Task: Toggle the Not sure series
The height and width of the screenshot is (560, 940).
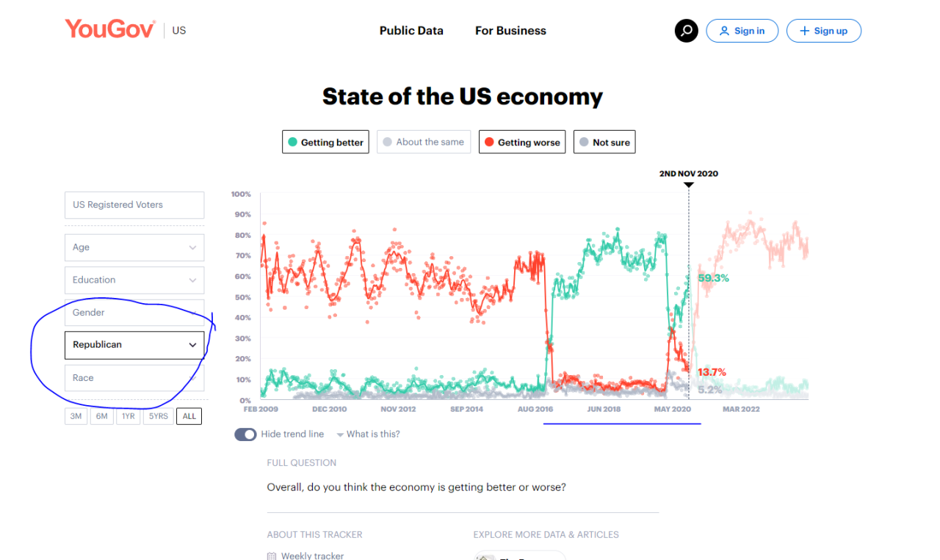Action: 604,142
